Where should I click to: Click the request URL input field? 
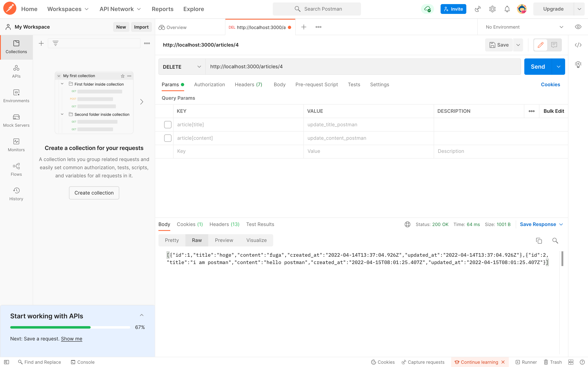click(x=363, y=67)
